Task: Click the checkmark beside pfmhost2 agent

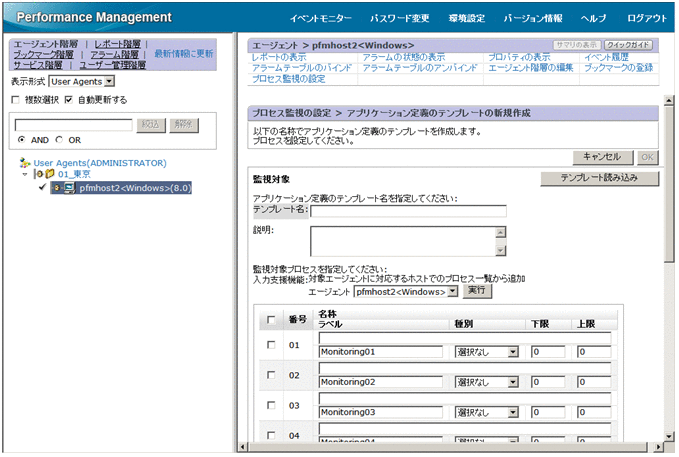Action: click(x=42, y=187)
